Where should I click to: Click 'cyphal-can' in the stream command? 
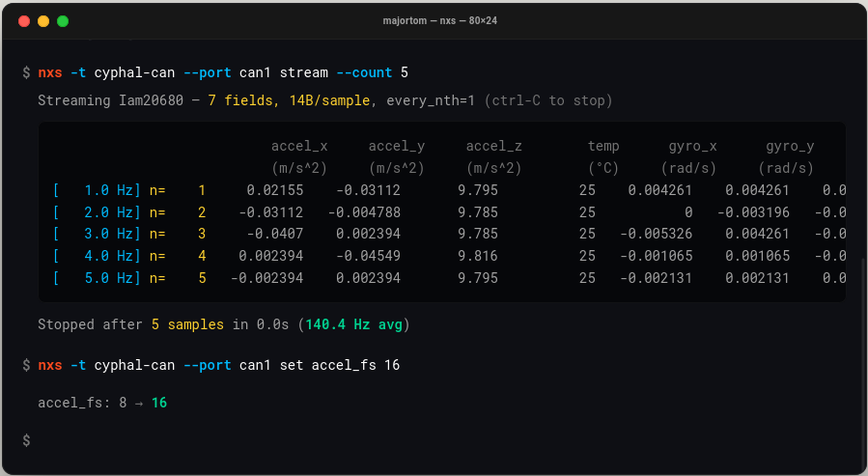134,72
